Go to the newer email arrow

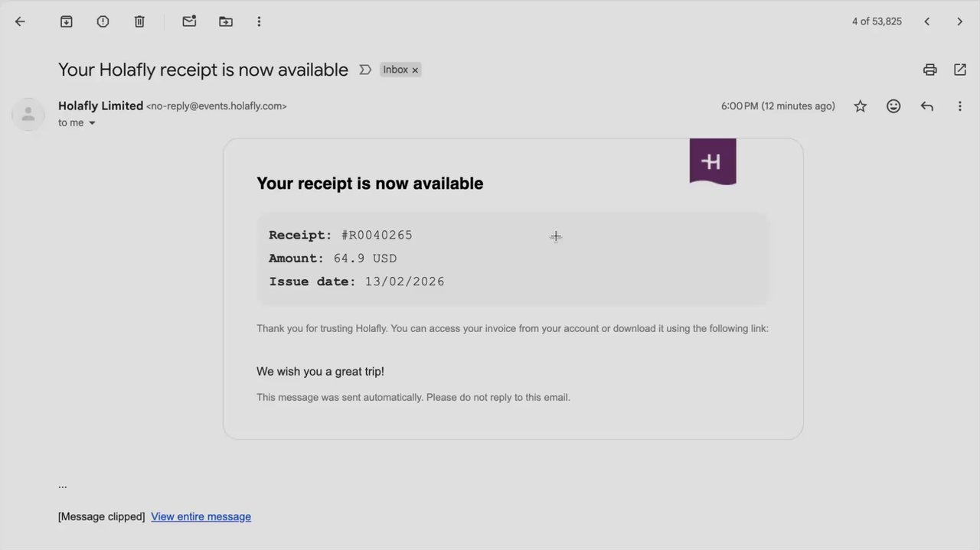[x=926, y=21]
